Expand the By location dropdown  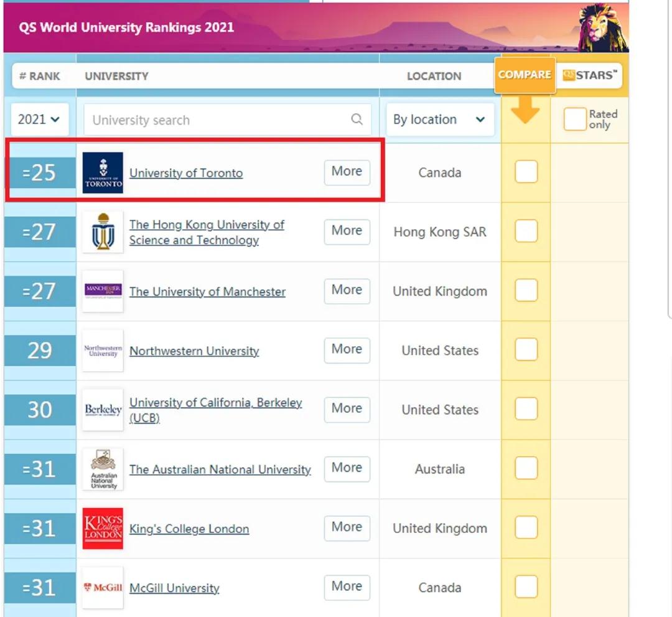439,120
